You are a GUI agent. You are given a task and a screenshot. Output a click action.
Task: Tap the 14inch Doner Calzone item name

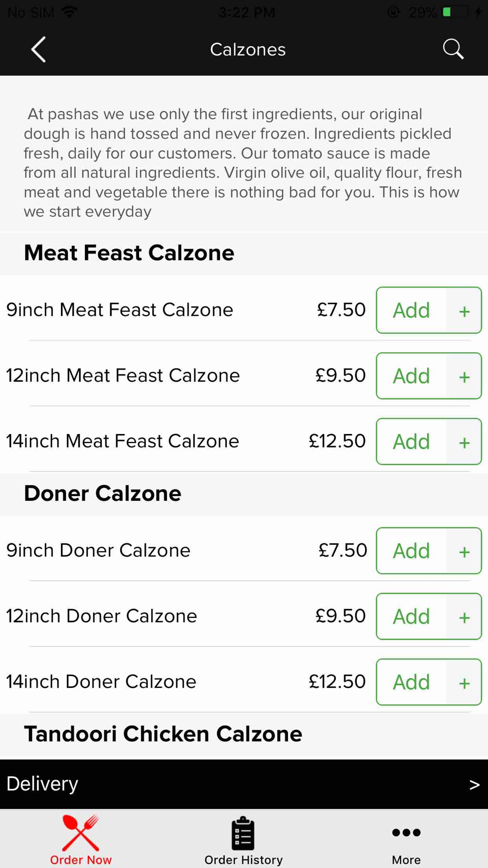click(x=101, y=682)
